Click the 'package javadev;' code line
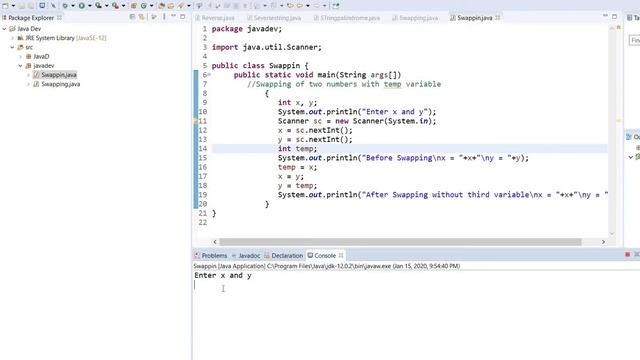This screenshot has width=640, height=360. pos(247,29)
